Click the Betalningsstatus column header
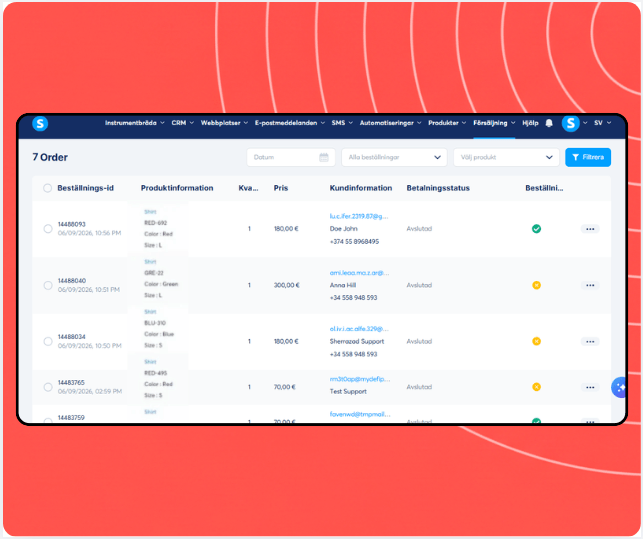Image resolution: width=643 pixels, height=539 pixels. coord(438,188)
